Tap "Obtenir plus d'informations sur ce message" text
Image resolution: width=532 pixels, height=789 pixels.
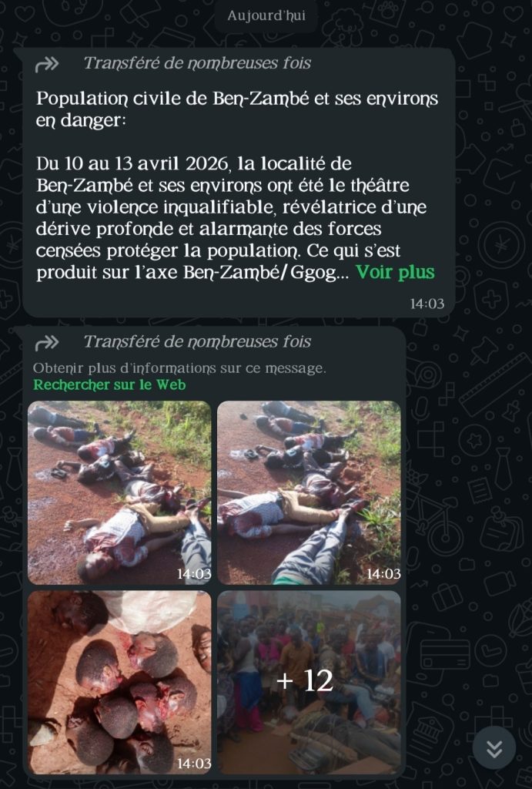179,368
